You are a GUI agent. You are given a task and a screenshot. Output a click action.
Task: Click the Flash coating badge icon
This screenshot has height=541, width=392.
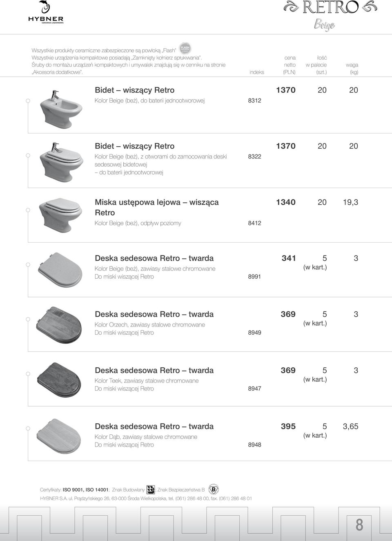pos(185,48)
